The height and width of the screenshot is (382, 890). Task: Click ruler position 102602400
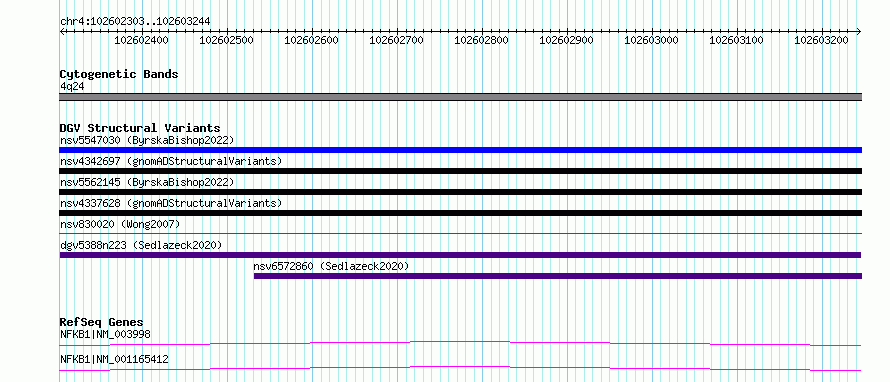coord(141,40)
